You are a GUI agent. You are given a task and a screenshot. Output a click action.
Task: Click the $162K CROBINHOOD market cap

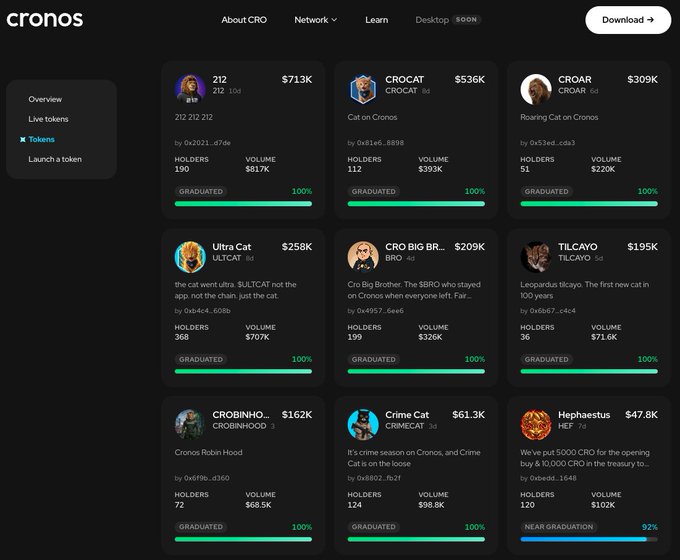297,415
